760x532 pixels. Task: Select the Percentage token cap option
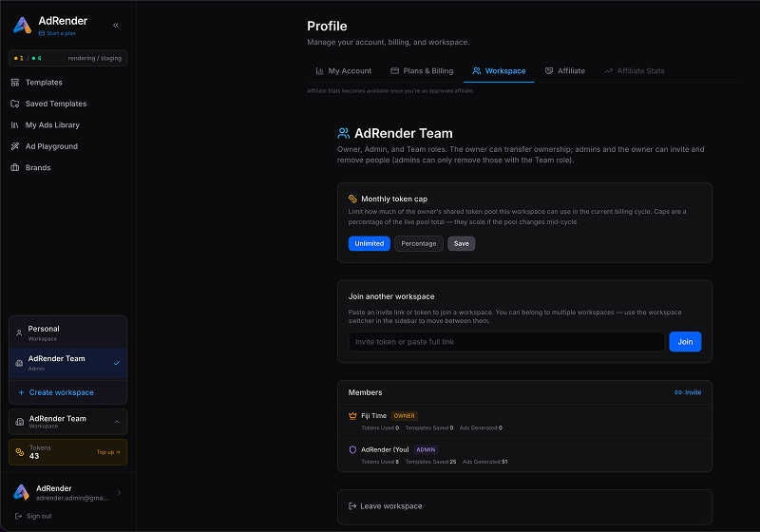(419, 244)
